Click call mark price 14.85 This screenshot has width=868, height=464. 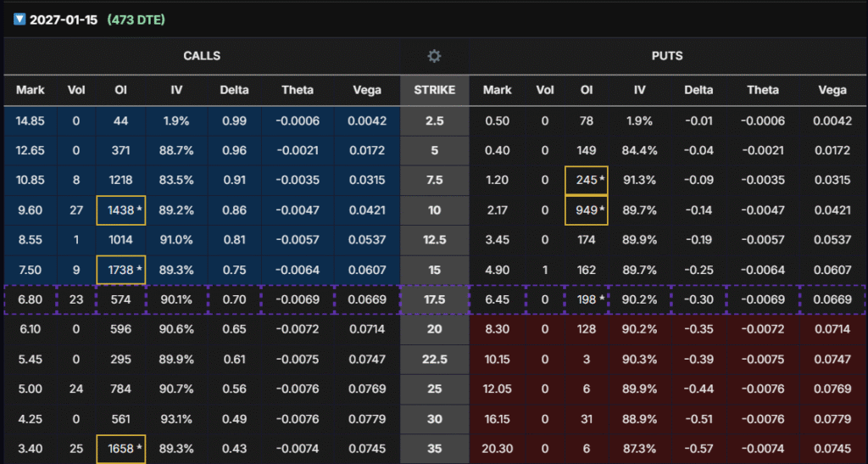[30, 121]
